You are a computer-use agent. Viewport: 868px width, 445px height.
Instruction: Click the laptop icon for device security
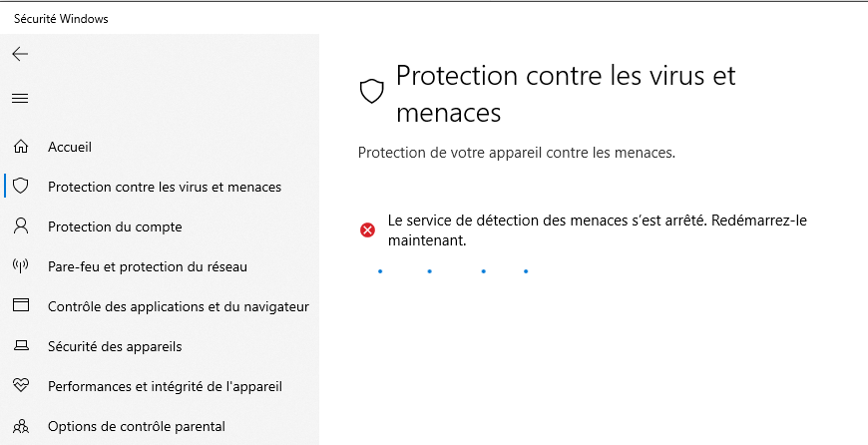tap(21, 346)
